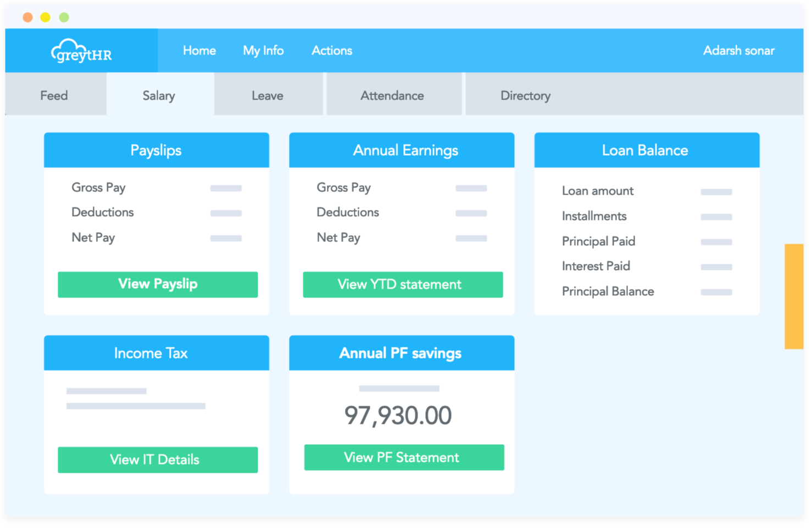Open the Leave tab

pyautogui.click(x=267, y=95)
